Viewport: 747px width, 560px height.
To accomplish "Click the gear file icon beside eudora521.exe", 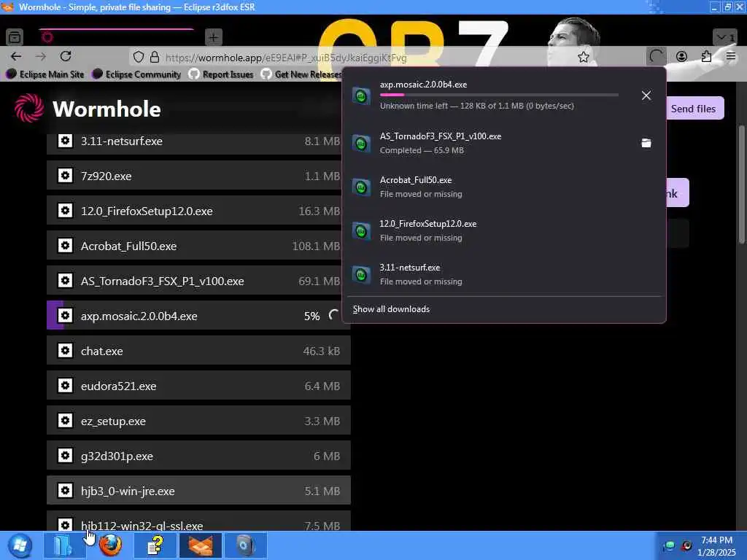I will point(65,385).
